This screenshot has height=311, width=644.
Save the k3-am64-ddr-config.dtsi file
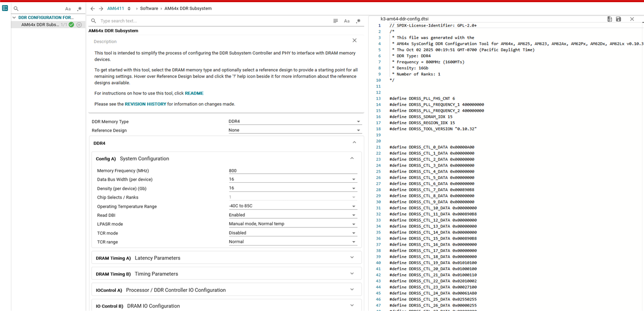pyautogui.click(x=618, y=19)
